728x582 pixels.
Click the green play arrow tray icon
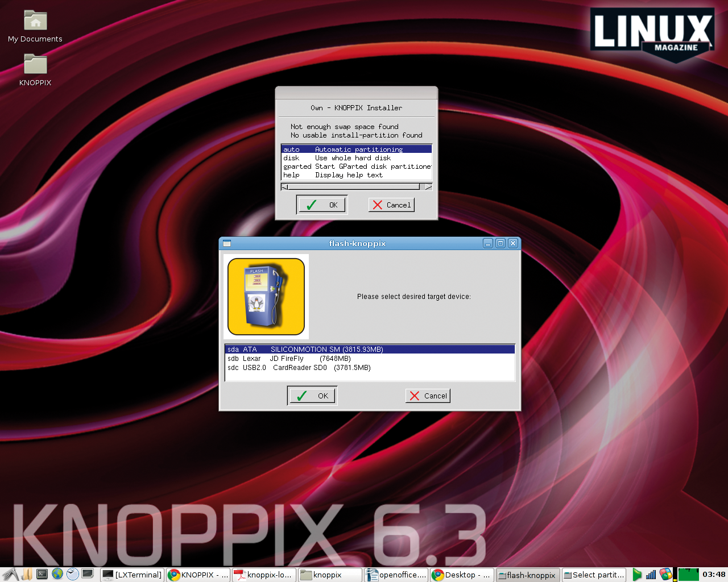pyautogui.click(x=637, y=575)
